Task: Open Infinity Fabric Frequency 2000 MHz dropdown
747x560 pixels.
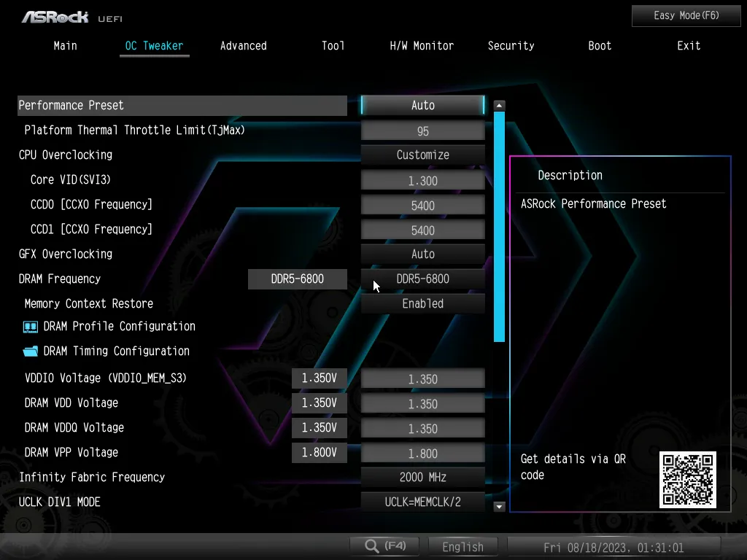Action: [x=423, y=477]
